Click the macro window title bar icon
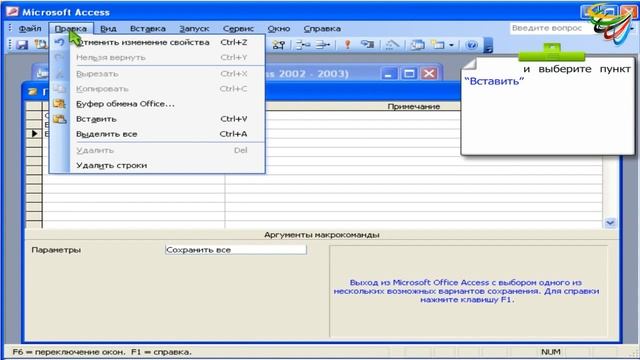 [x=33, y=92]
